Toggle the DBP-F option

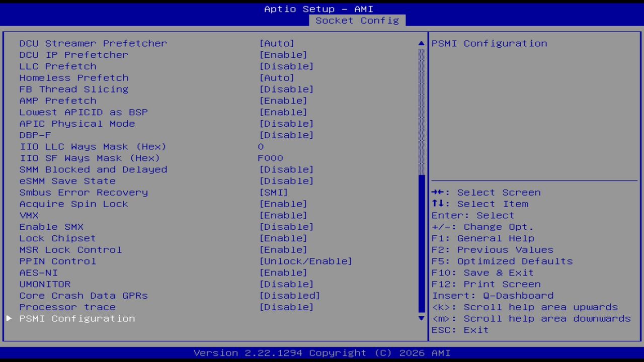35,135
